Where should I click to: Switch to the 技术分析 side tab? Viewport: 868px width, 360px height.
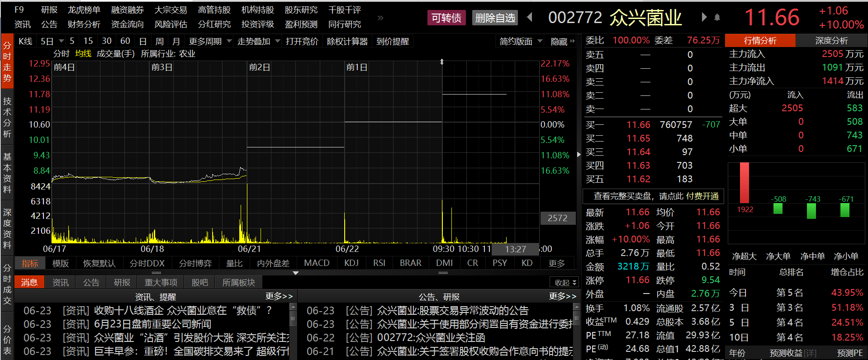pos(7,117)
